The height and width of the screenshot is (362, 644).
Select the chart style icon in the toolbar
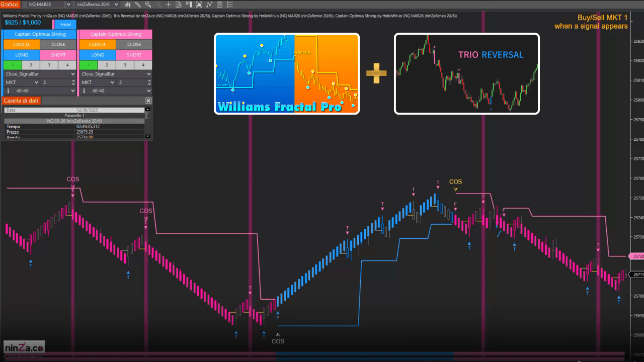pos(128,4)
